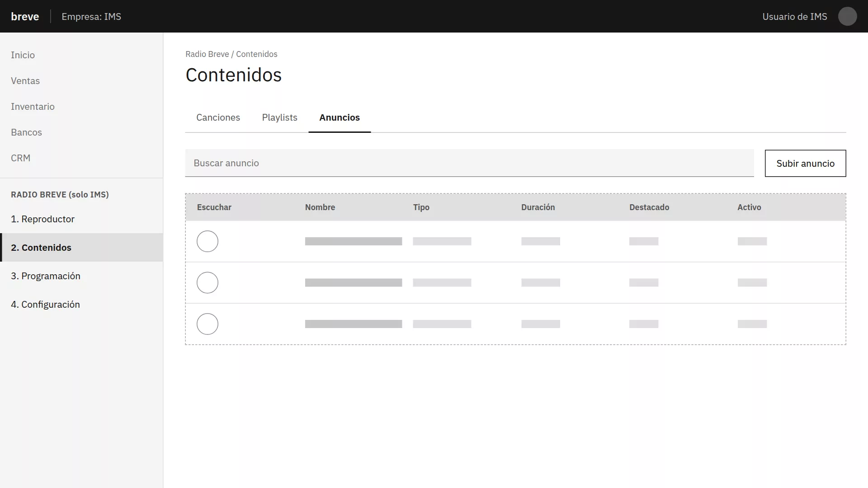Switch to the Playlists tab

tap(279, 117)
